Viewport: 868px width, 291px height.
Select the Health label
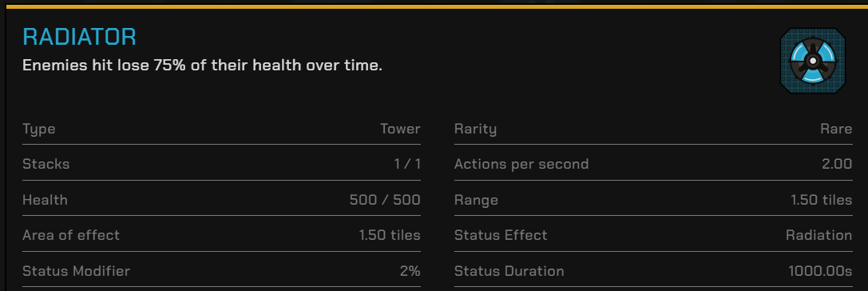point(45,200)
